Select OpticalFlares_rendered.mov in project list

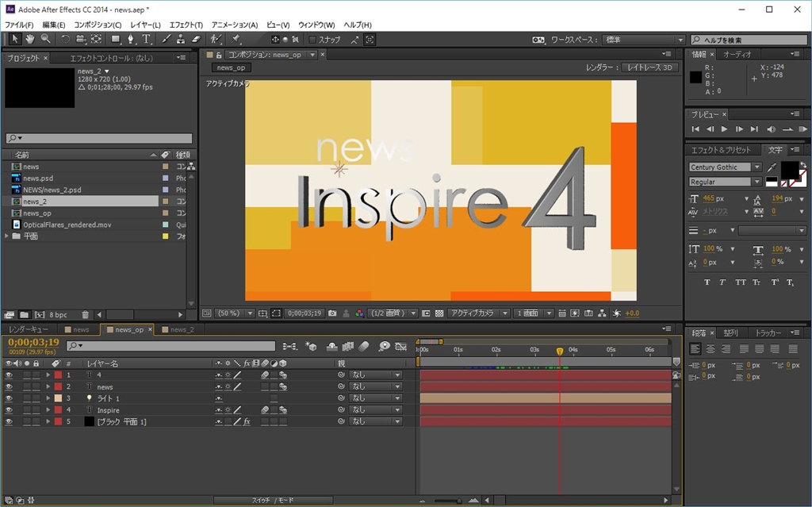click(67, 225)
